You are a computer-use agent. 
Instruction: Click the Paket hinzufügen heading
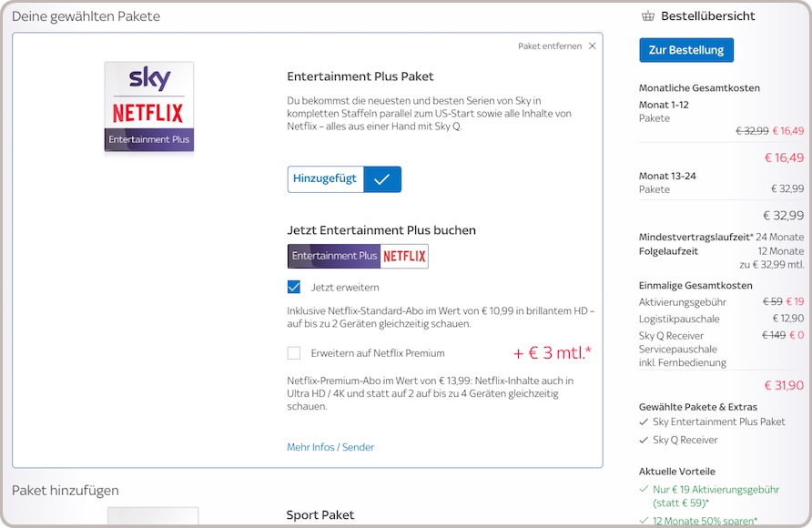click(x=66, y=490)
